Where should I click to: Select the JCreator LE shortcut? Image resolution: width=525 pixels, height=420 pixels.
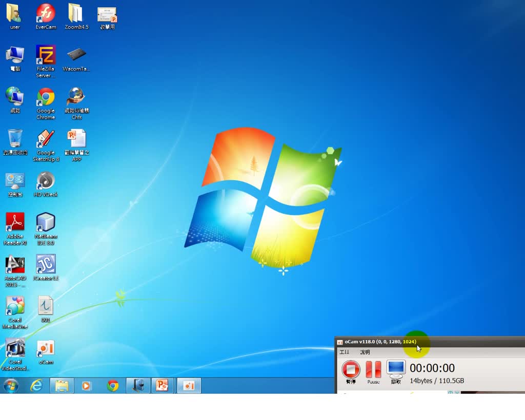46,267
